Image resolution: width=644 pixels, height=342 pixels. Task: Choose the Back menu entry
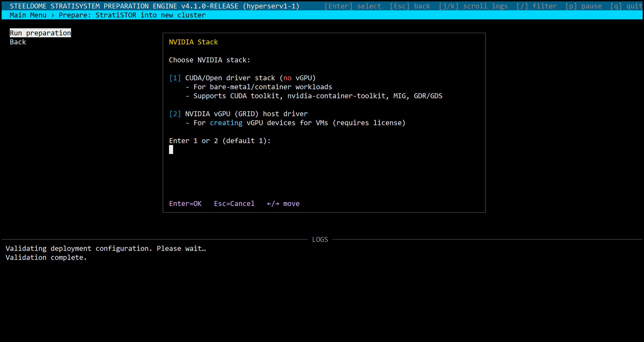[18, 42]
